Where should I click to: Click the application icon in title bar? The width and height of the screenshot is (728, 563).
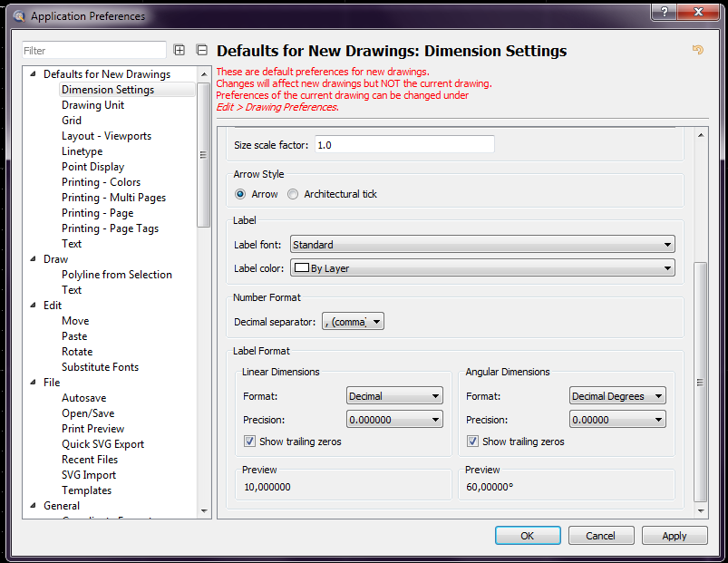coord(18,15)
